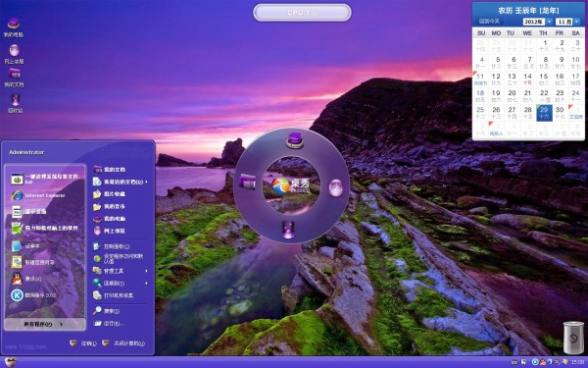Open the year 2012 dropdown in calendar
The width and height of the screenshot is (588, 368).
pyautogui.click(x=537, y=22)
